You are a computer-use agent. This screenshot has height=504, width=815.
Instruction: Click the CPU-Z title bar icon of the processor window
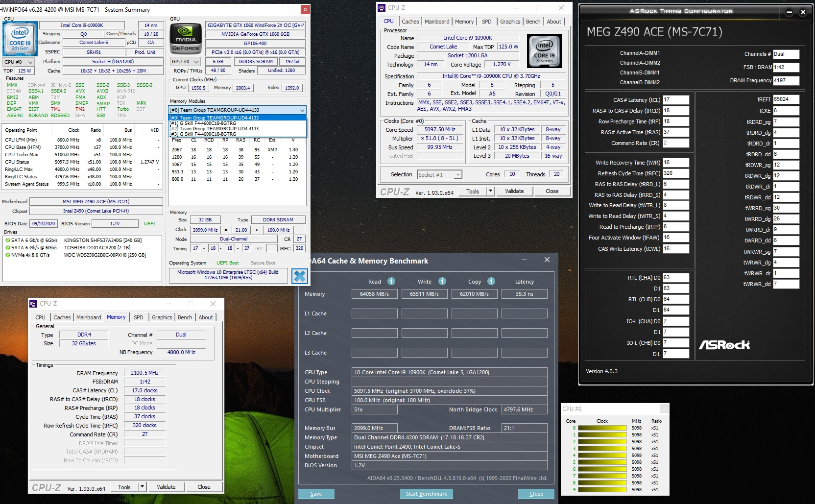pos(382,8)
